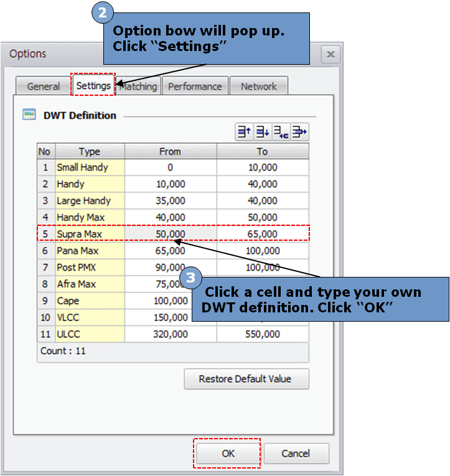Select row number 9 header

[x=46, y=301]
